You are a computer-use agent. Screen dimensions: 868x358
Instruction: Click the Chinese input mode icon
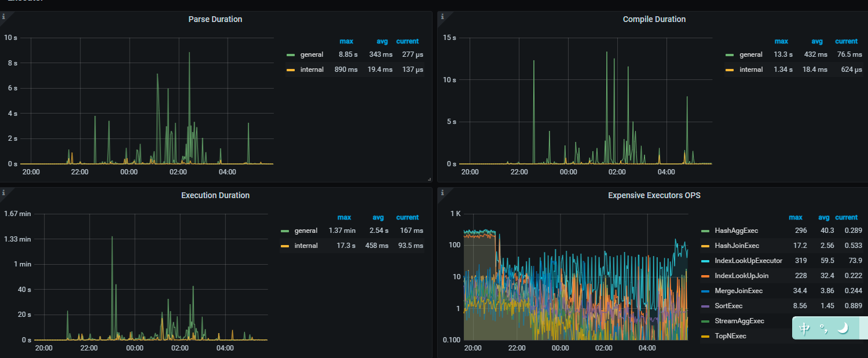[x=804, y=328]
